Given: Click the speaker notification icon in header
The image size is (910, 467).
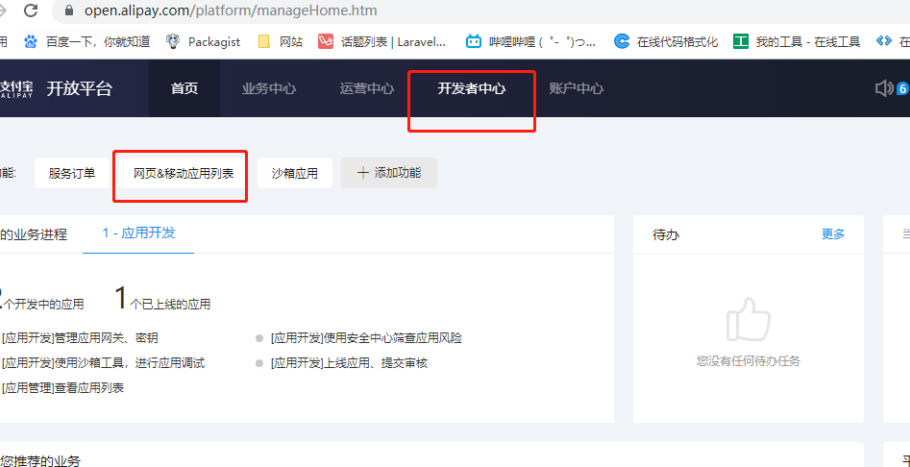Looking at the screenshot, I should [x=884, y=88].
